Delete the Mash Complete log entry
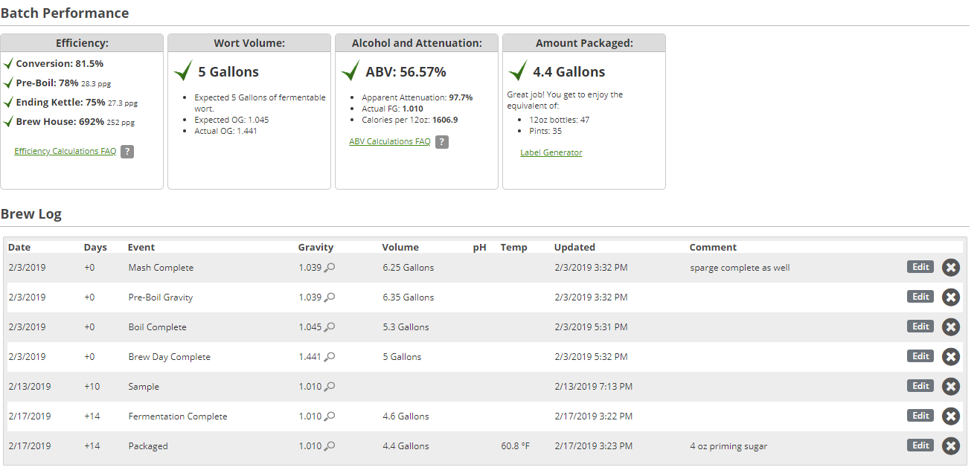 [950, 268]
